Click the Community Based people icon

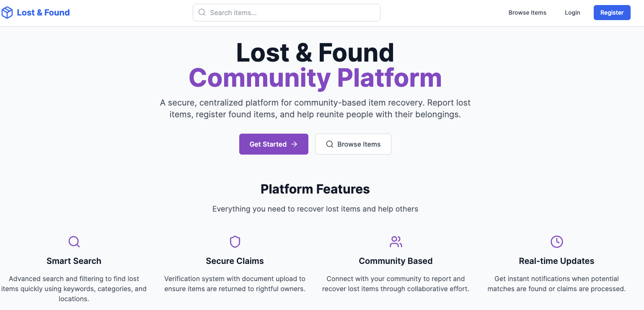pyautogui.click(x=396, y=242)
